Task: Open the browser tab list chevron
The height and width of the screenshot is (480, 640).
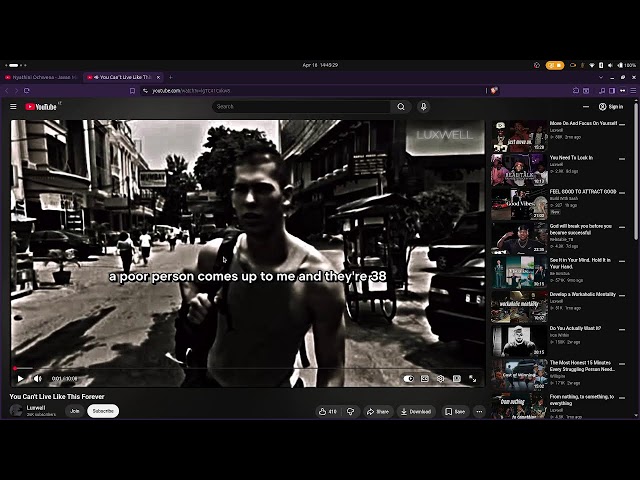Action: pos(601,77)
